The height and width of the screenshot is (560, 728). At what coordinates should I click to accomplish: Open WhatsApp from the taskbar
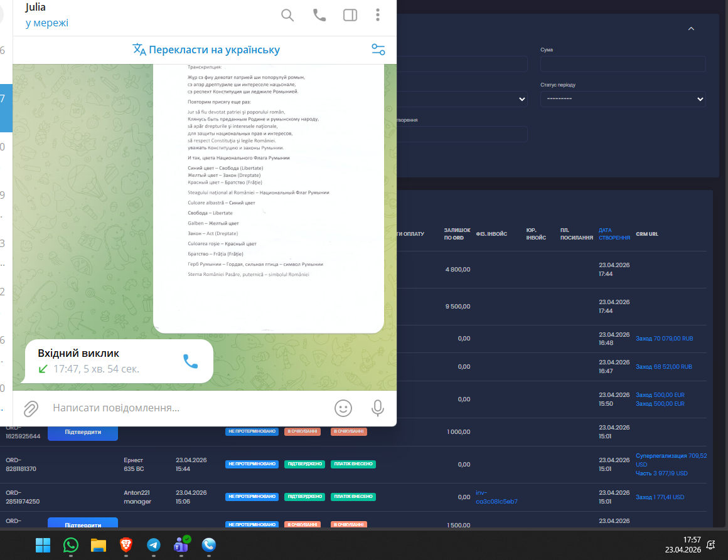[x=70, y=545]
